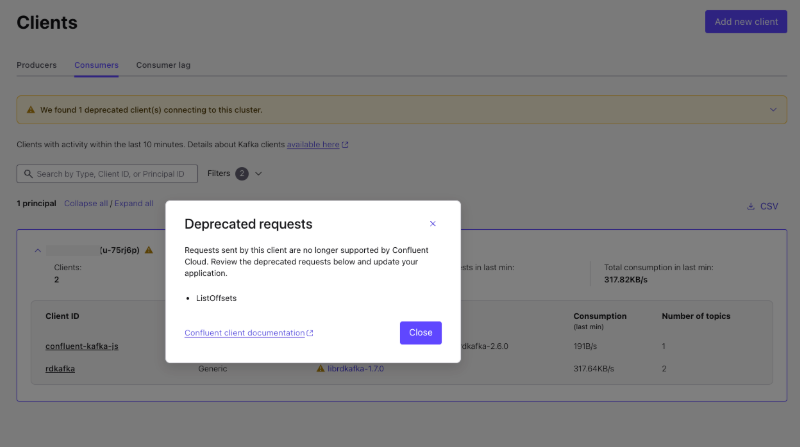Click the Add new client button
The height and width of the screenshot is (447, 800).
745,22
